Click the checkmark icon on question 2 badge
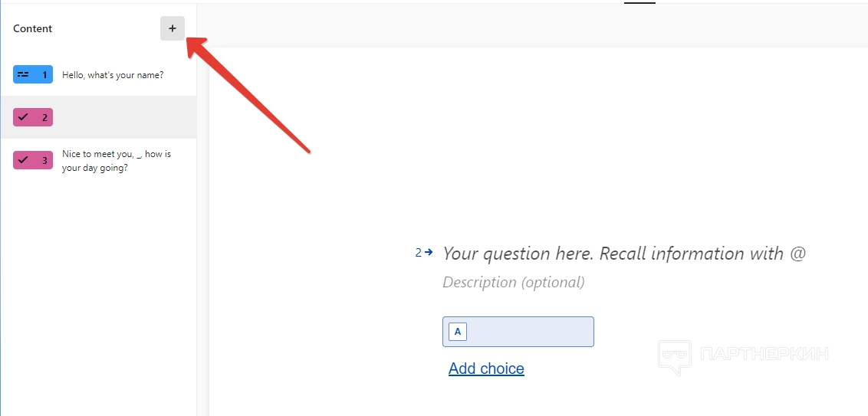The image size is (868, 416). [23, 117]
